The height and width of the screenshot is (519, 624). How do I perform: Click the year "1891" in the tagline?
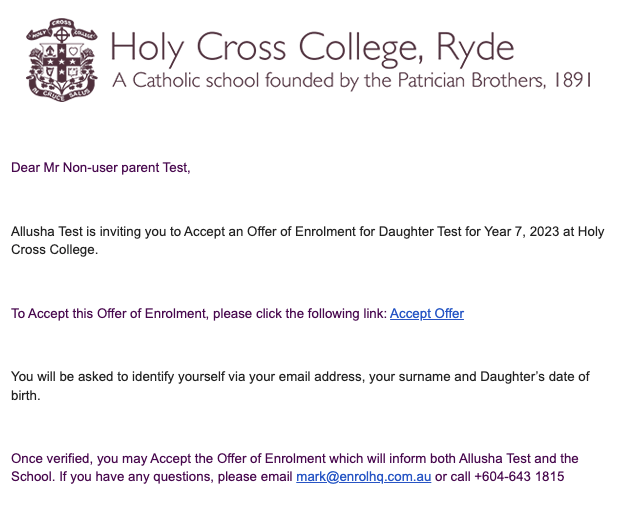[x=570, y=81]
